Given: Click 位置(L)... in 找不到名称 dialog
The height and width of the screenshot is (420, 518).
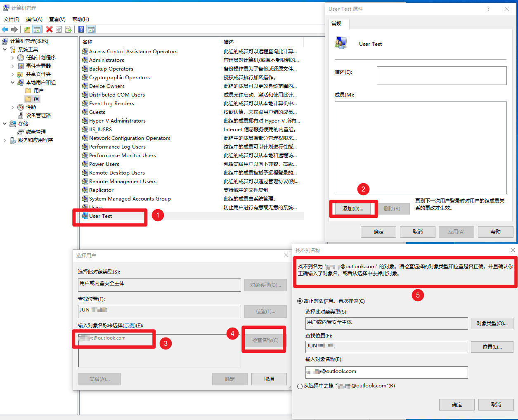Looking at the screenshot, I should click(x=492, y=347).
